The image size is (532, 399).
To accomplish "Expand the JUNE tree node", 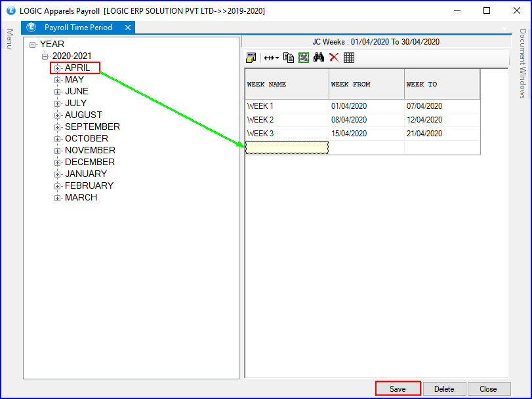I will tap(57, 92).
